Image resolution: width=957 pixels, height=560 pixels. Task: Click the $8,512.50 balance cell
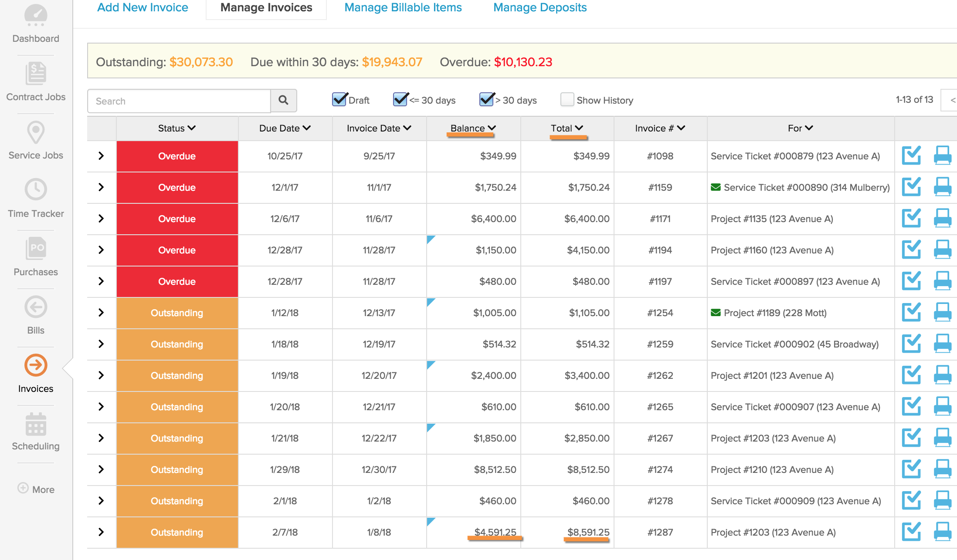click(x=474, y=469)
